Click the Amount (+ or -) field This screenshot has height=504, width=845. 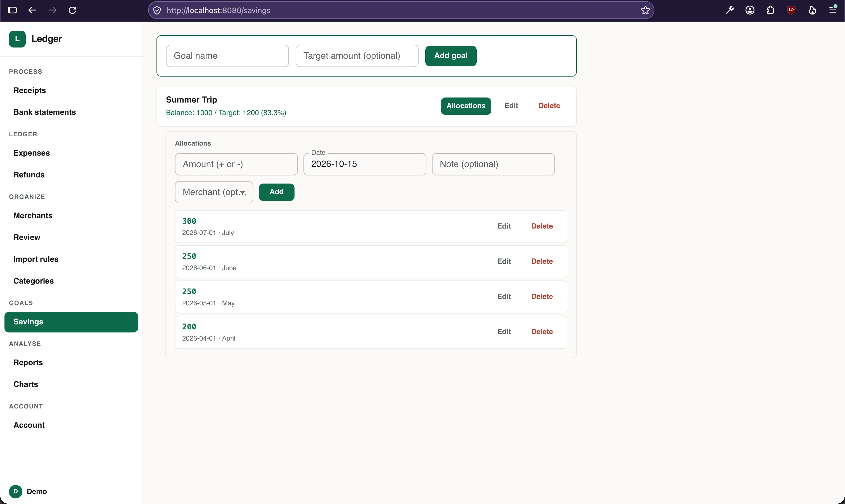pyautogui.click(x=236, y=164)
